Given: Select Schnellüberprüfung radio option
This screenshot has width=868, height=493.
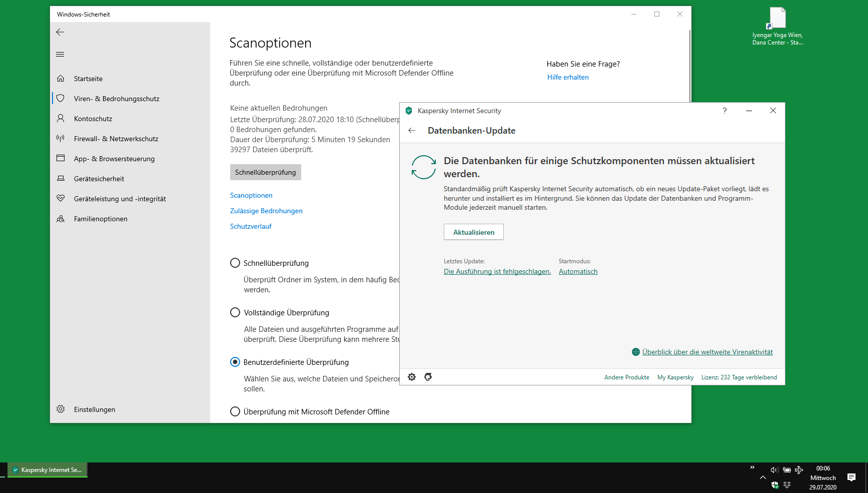Looking at the screenshot, I should [235, 263].
